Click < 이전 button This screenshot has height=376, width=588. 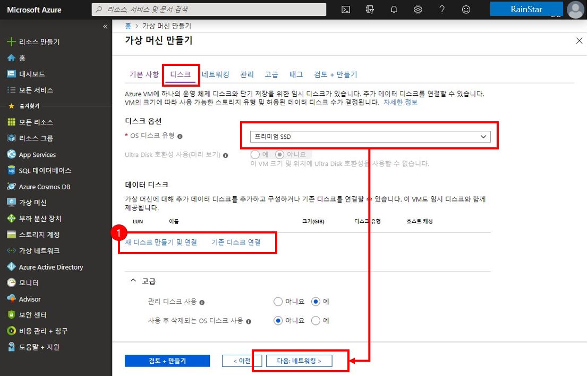pyautogui.click(x=242, y=361)
